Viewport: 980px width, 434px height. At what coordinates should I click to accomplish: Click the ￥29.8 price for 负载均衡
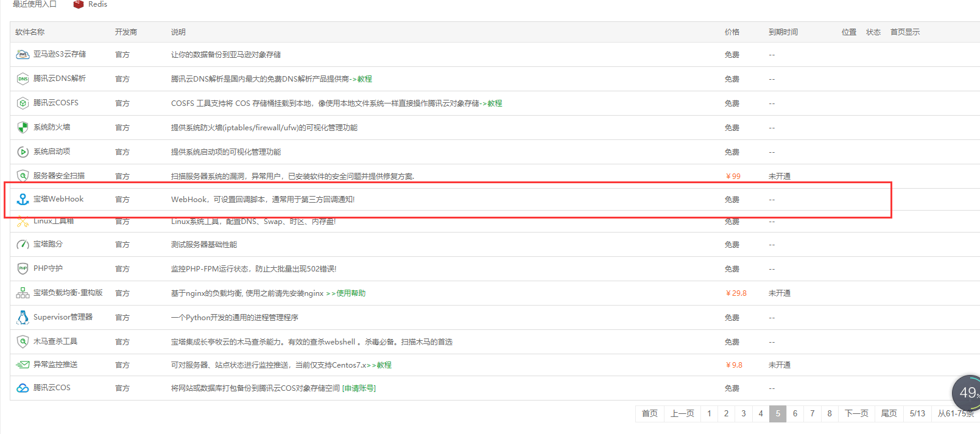tap(736, 293)
